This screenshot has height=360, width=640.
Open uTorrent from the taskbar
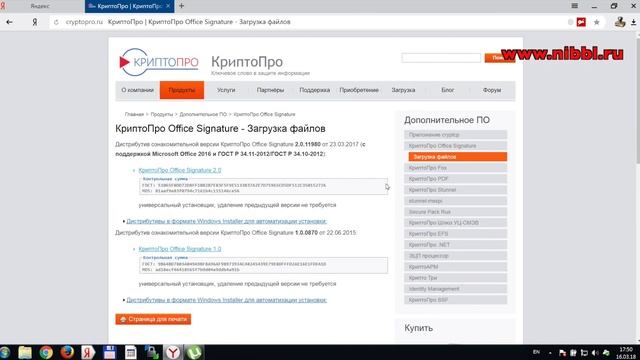point(194,353)
